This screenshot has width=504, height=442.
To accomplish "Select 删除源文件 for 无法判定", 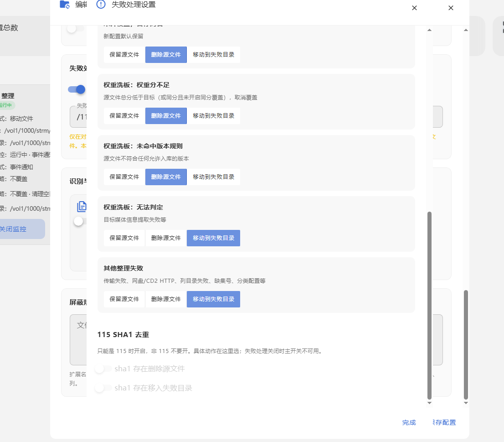I will click(166, 238).
